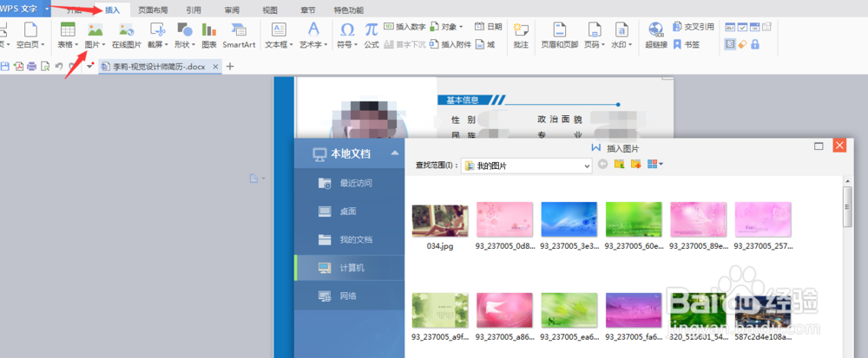Insert dropdown form field control
Image resolution: width=868 pixels, height=358 pixels.
click(754, 27)
